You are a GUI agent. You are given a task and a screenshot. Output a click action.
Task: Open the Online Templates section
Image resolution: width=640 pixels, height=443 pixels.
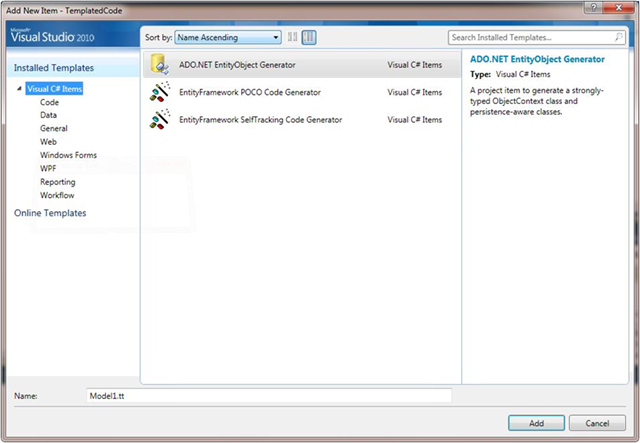click(50, 213)
